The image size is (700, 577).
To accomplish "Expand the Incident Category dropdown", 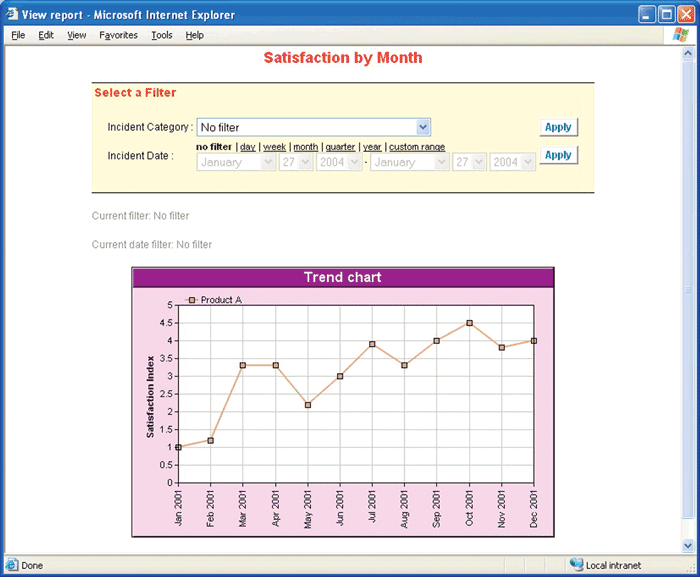I will click(x=423, y=127).
